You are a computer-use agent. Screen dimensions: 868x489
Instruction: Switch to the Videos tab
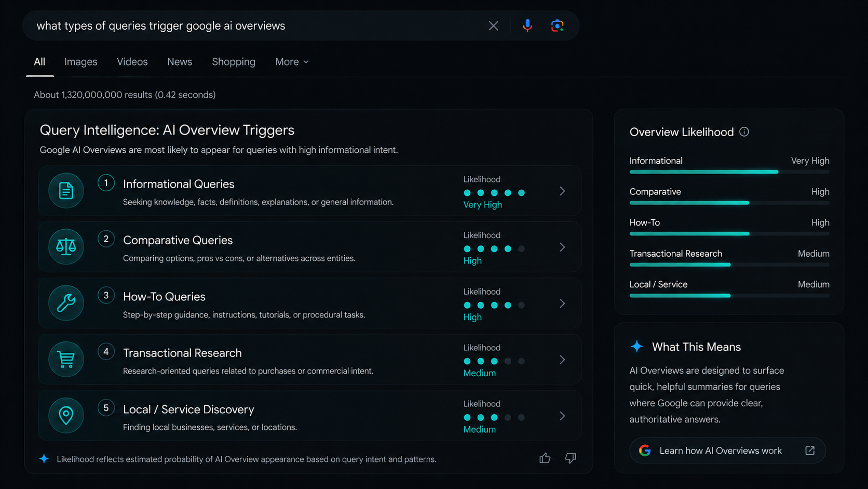point(132,62)
